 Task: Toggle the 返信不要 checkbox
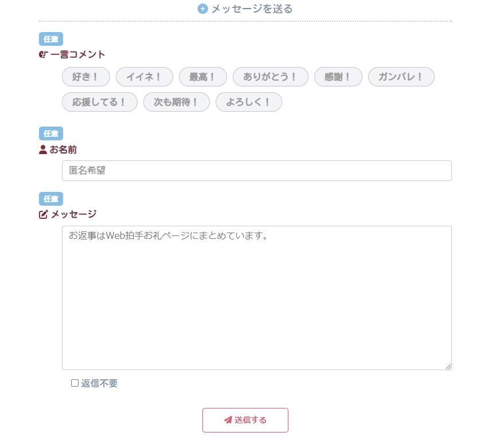point(75,383)
